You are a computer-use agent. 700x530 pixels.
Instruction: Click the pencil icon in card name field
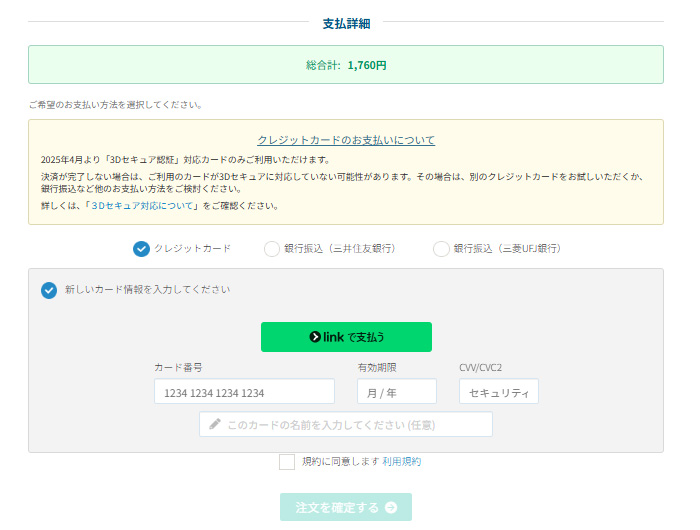(215, 424)
